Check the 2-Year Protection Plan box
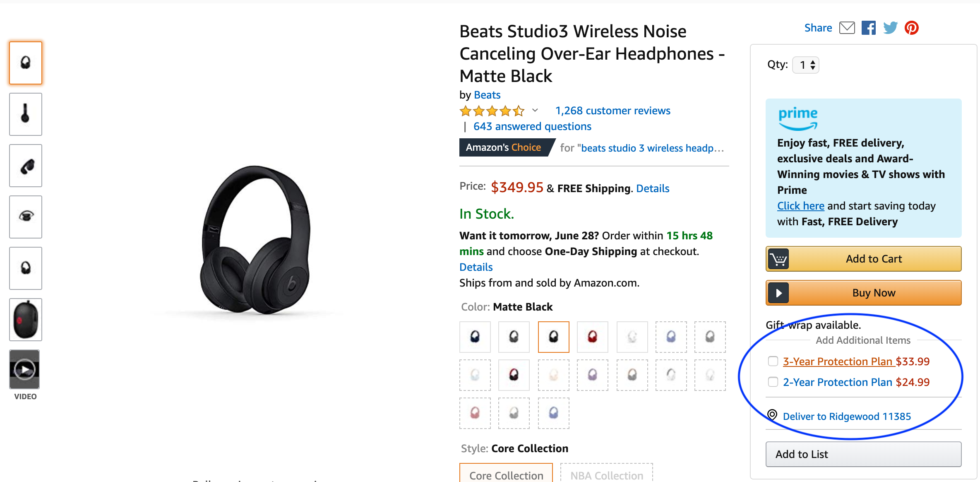This screenshot has width=980, height=482. (773, 382)
